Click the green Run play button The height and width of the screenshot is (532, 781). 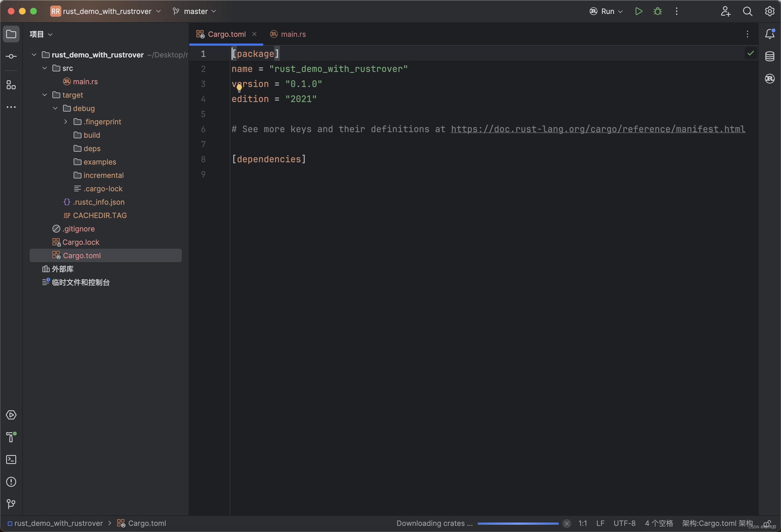[x=638, y=11]
